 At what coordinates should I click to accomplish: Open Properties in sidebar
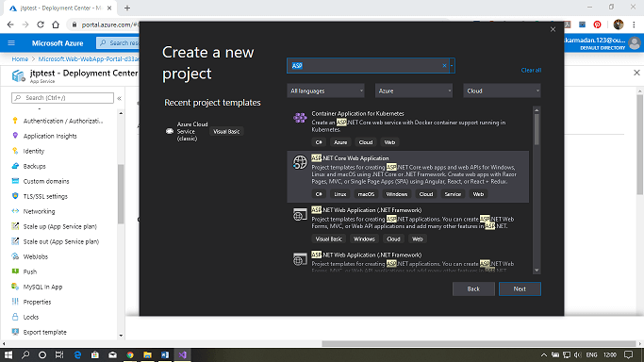click(x=37, y=302)
